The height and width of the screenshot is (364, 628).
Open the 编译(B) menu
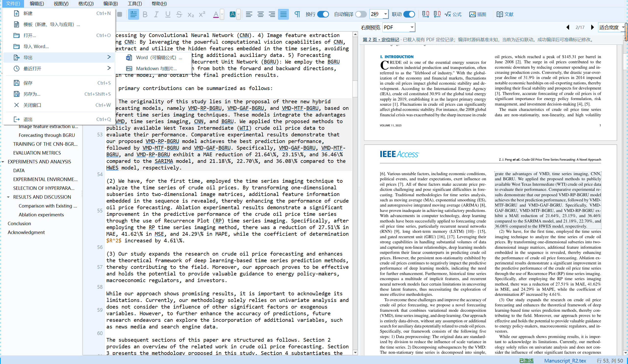tap(110, 3)
